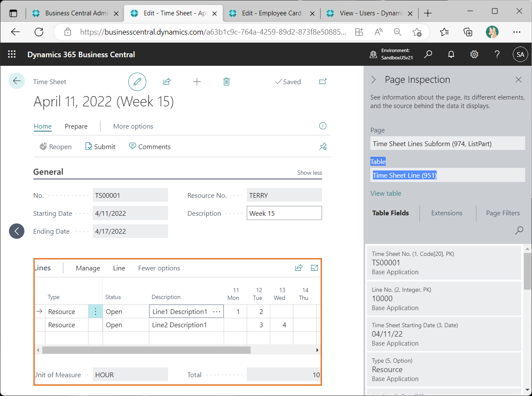Image resolution: width=532 pixels, height=396 pixels.
Task: Collapse General with Show less
Action: point(310,173)
